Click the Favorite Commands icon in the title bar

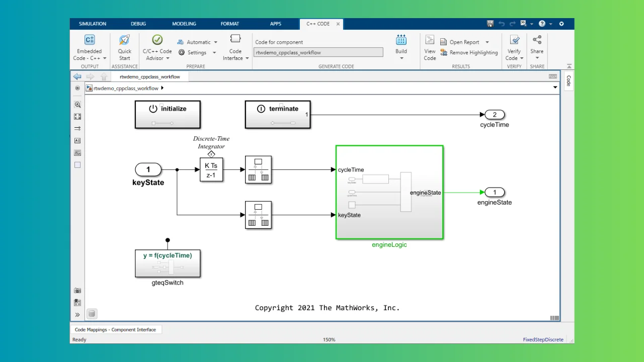coord(524,24)
